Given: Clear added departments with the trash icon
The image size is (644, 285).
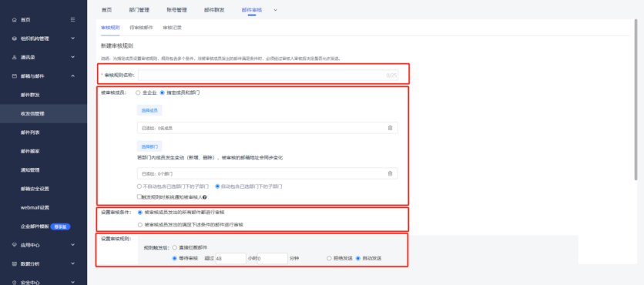Looking at the screenshot, I should [x=391, y=173].
